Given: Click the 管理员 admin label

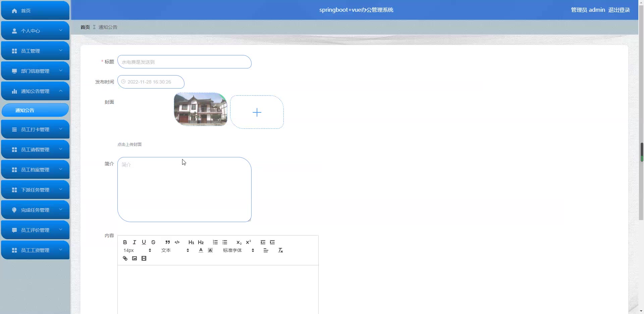Looking at the screenshot, I should click(x=588, y=10).
